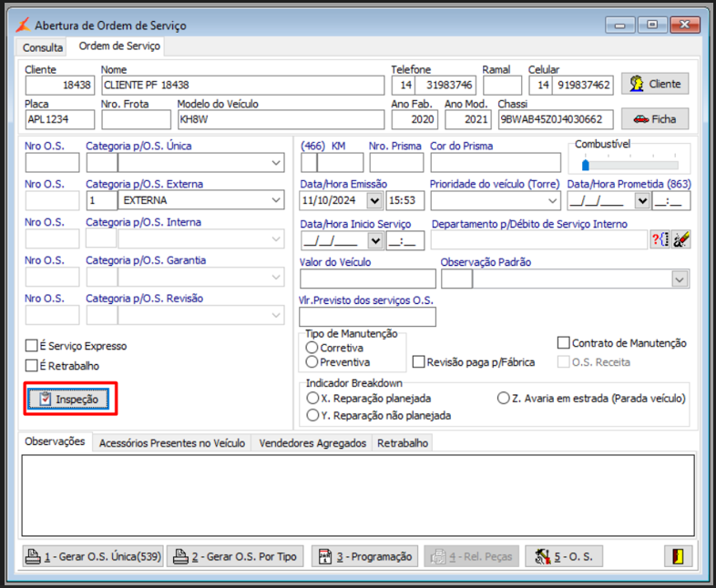This screenshot has height=588, width=716.
Task: Select Corretiva maintenance type
Action: (x=312, y=348)
